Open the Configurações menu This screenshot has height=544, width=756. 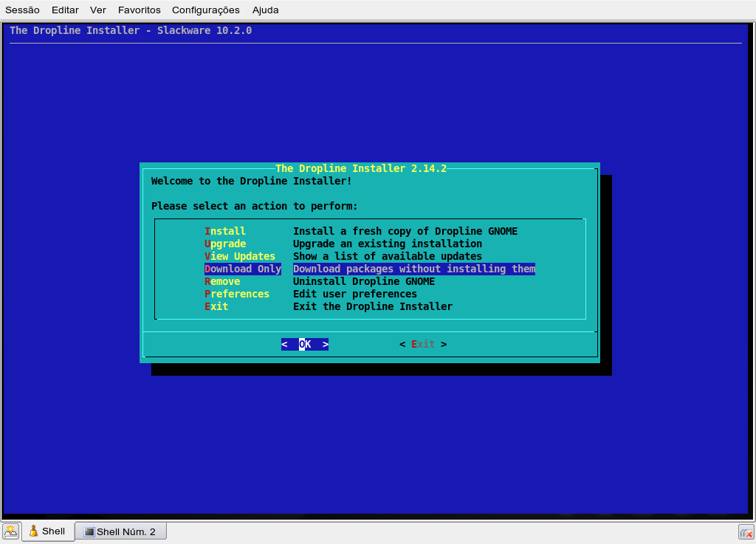(x=206, y=10)
